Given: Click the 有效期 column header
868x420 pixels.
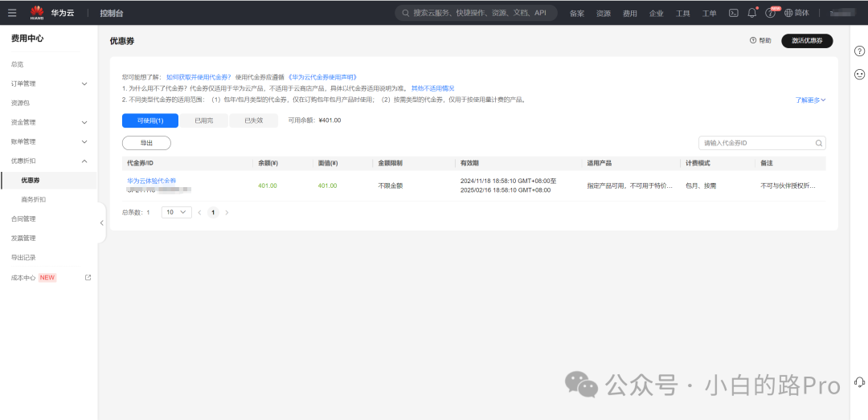Looking at the screenshot, I should (469, 163).
